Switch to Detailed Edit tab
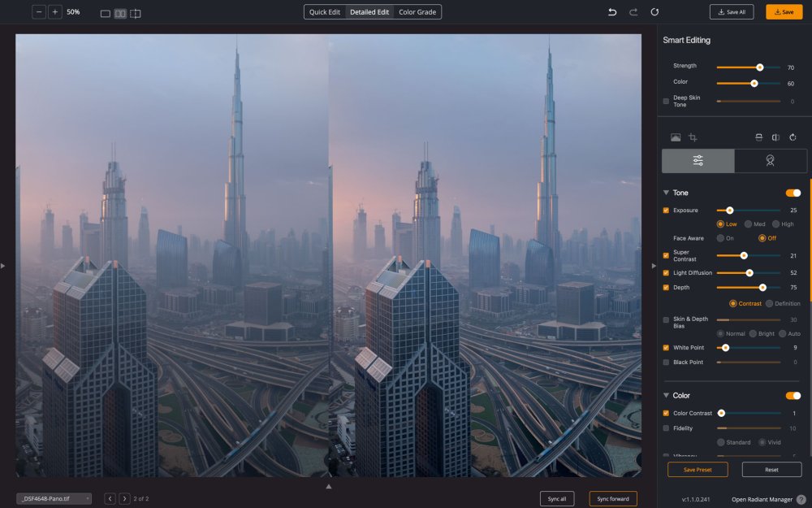Viewport: 812px width, 508px height. 369,12
